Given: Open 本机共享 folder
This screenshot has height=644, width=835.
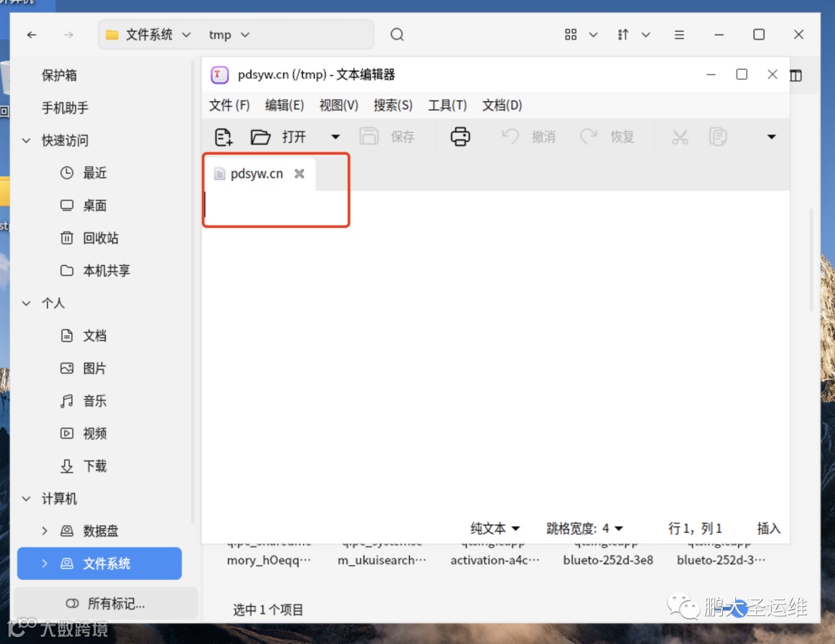Looking at the screenshot, I should click(x=107, y=270).
